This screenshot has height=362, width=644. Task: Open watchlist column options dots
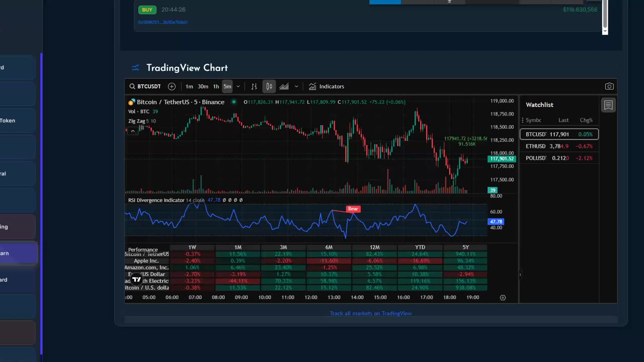[x=523, y=120]
